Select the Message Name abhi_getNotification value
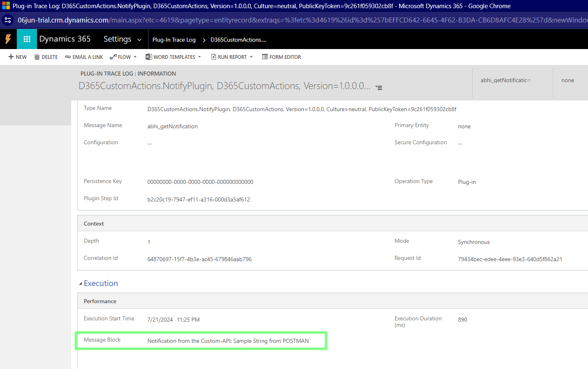Viewport: 588px width, 369px height. pos(173,126)
